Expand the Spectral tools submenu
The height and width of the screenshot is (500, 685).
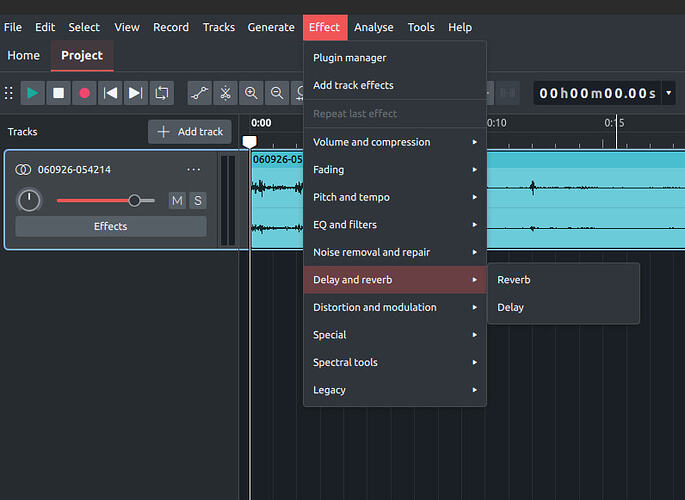point(395,362)
